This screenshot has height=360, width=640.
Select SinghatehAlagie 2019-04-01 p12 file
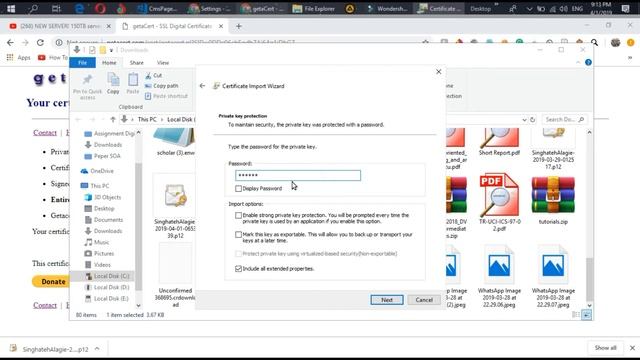(x=175, y=207)
